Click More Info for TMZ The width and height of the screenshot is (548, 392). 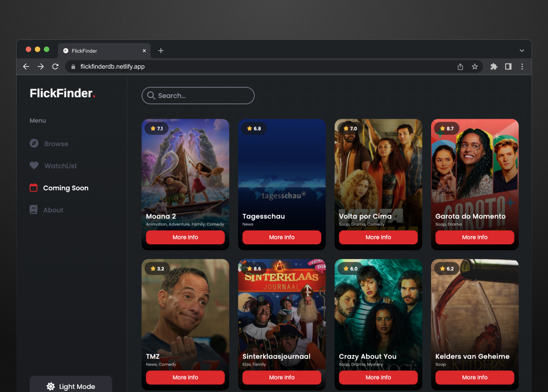click(185, 377)
